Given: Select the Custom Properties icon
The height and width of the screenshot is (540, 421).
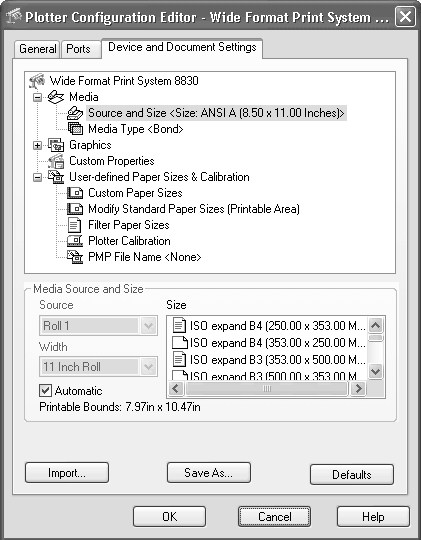Looking at the screenshot, I should [x=56, y=161].
